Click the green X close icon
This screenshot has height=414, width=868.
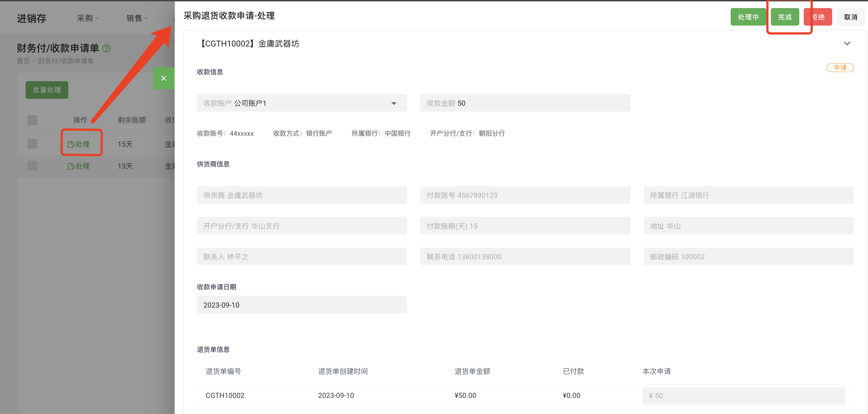point(163,78)
